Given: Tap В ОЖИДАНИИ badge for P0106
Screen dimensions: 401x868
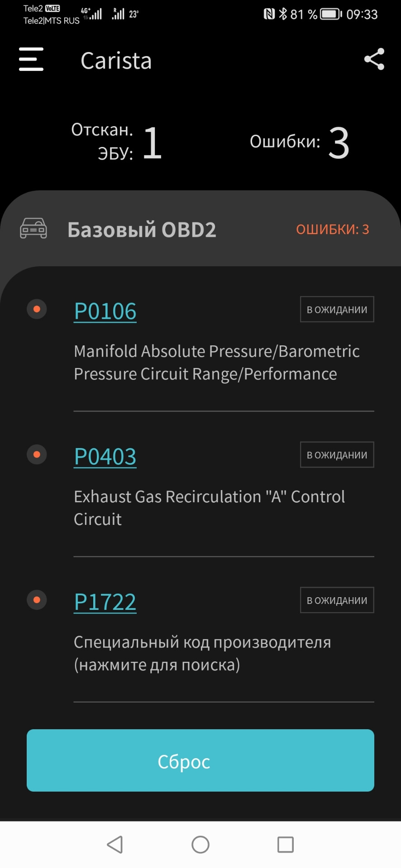Looking at the screenshot, I should click(x=337, y=310).
